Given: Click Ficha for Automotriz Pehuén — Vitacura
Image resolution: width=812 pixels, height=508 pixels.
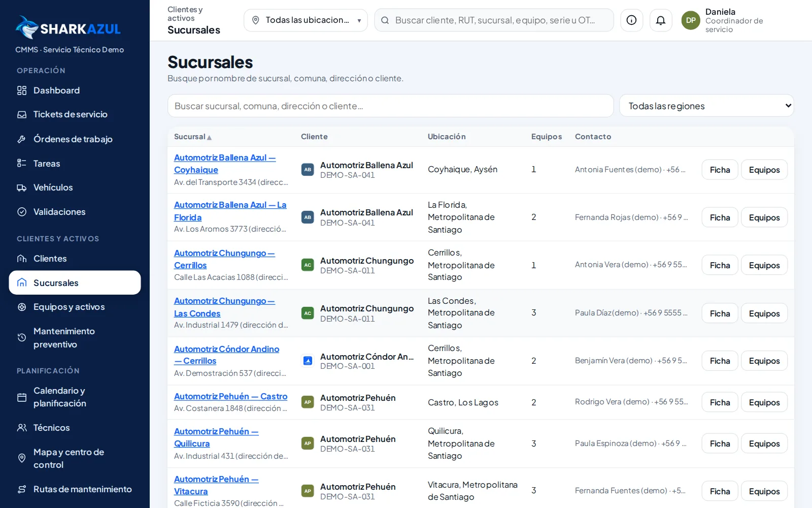Looking at the screenshot, I should point(720,491).
